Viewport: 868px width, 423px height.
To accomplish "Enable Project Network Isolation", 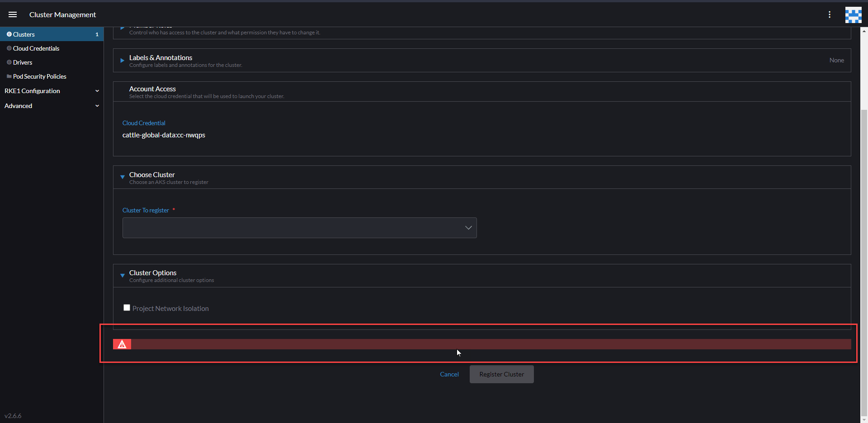I will [127, 307].
